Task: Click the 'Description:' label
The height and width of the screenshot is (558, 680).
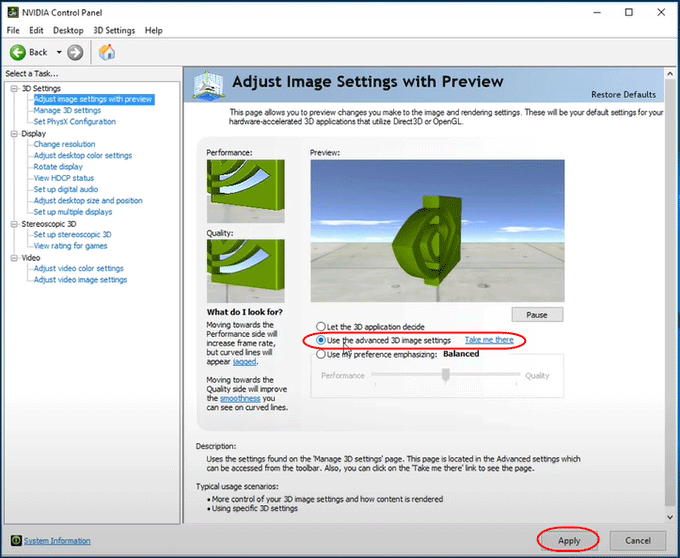Action: tap(216, 446)
